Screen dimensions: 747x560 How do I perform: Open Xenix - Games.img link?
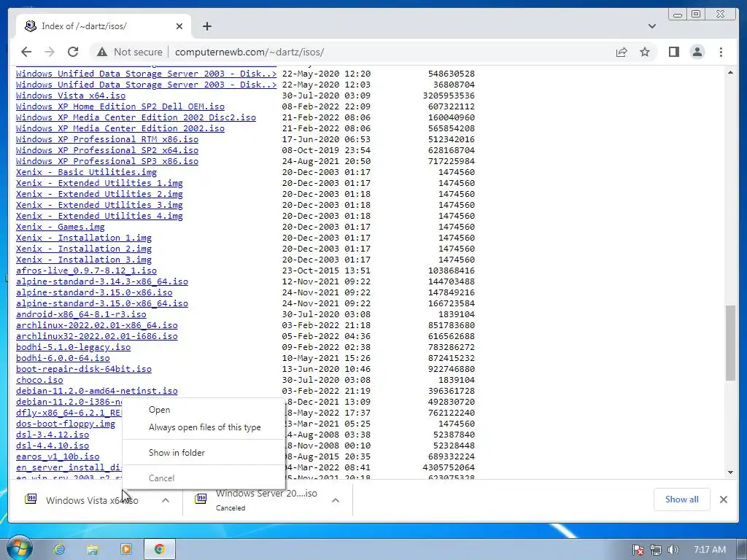click(60, 227)
